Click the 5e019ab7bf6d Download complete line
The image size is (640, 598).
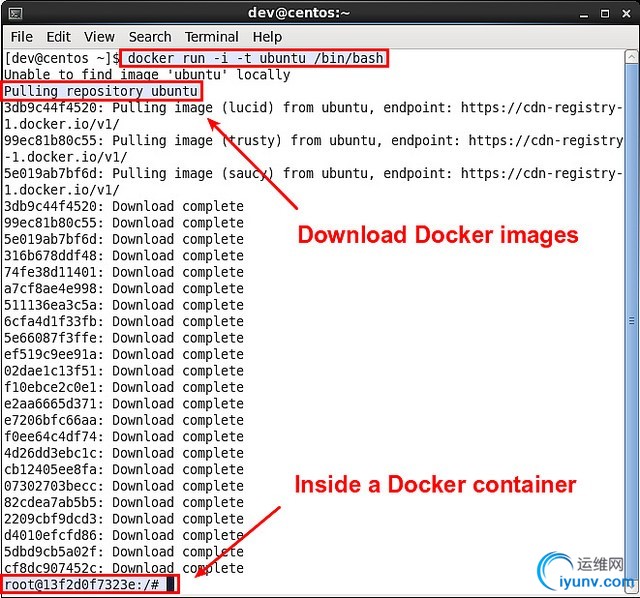[124, 239]
